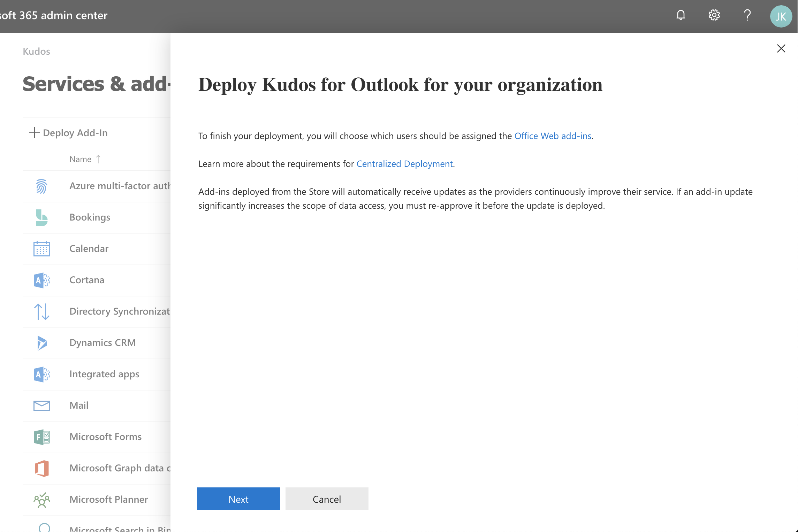This screenshot has width=798, height=532.
Task: Click the Microsoft Forms icon
Action: point(41,437)
